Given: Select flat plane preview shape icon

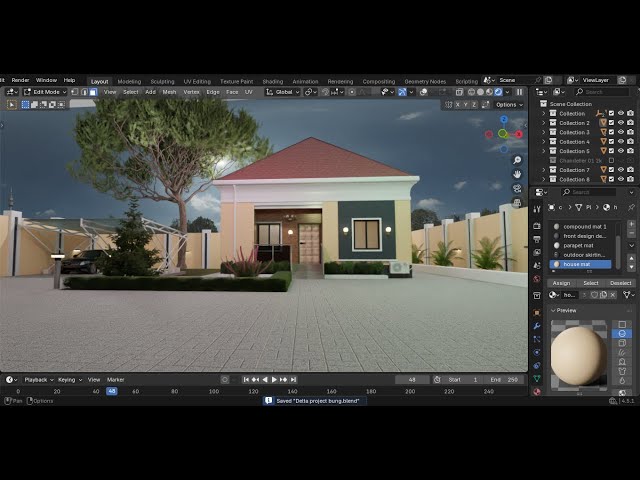Looking at the screenshot, I should tap(622, 324).
